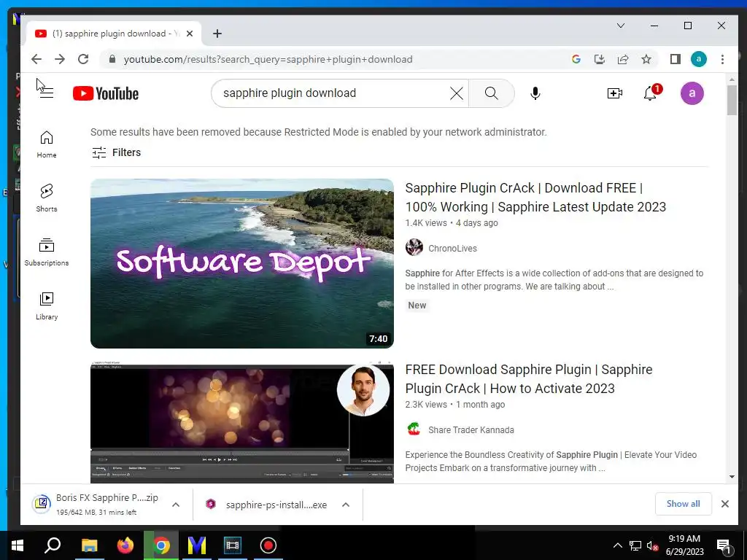Viewport: 747px width, 560px height.
Task: Click the 1.4K views text
Action: point(426,223)
